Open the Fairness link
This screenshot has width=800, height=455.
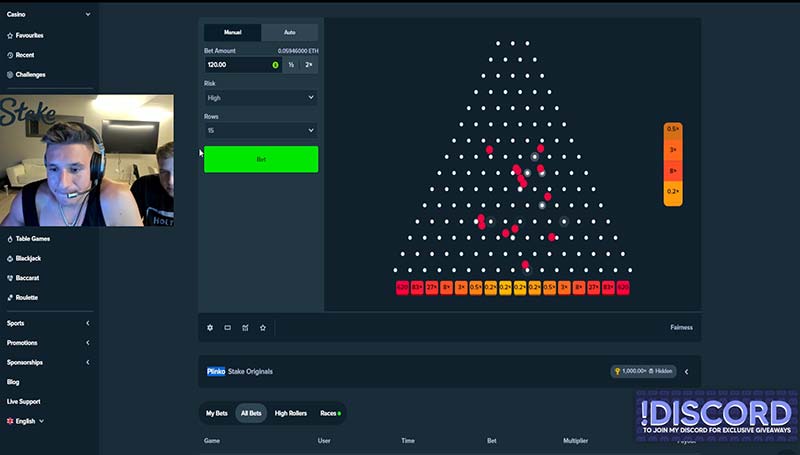(x=682, y=328)
